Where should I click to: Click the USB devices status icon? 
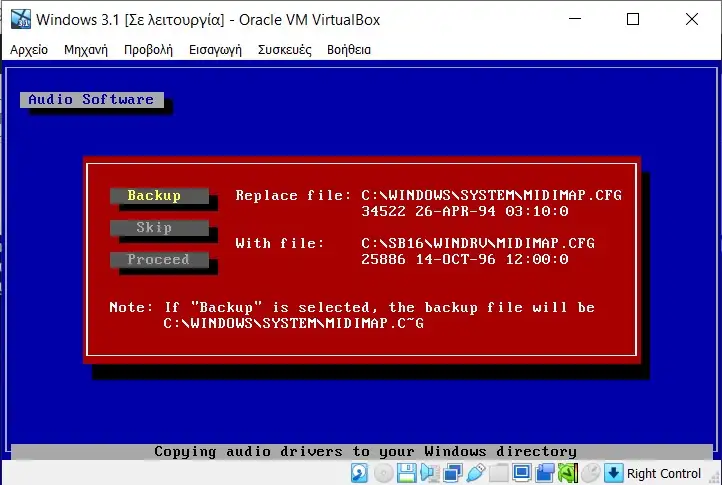476,473
